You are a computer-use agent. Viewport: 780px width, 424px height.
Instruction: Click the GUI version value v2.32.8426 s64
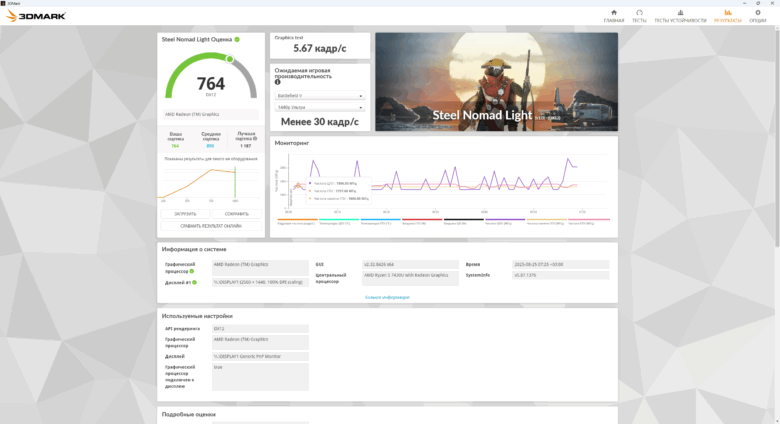pos(410,265)
